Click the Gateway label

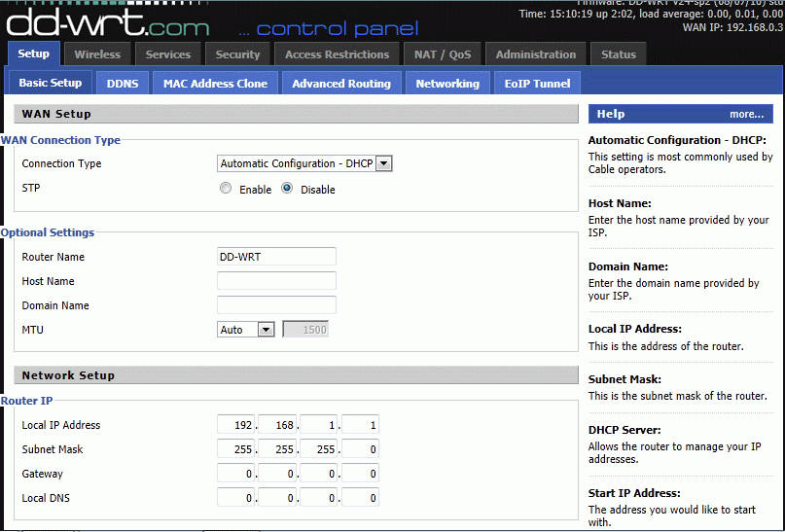click(42, 474)
